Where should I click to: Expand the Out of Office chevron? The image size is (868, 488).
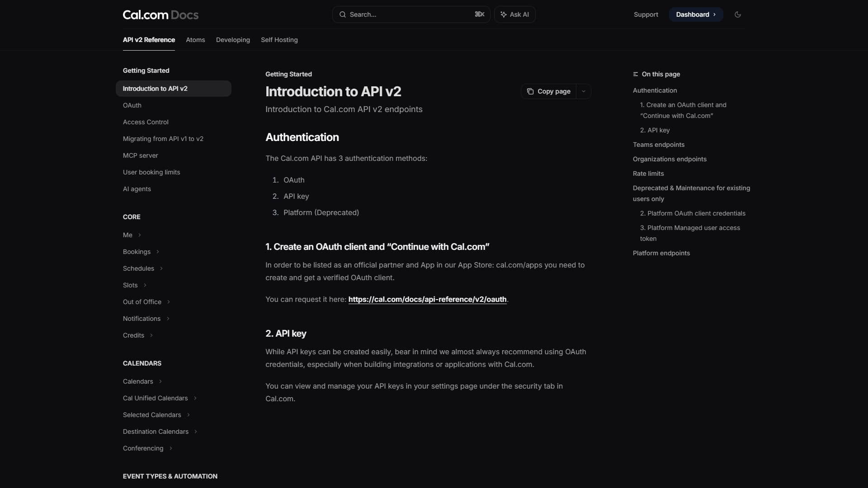click(x=169, y=302)
